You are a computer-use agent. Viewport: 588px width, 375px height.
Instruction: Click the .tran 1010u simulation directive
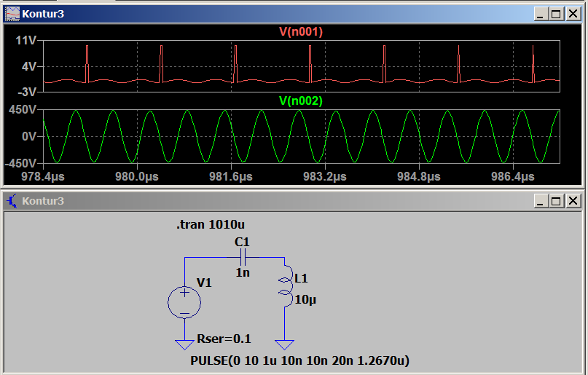210,226
